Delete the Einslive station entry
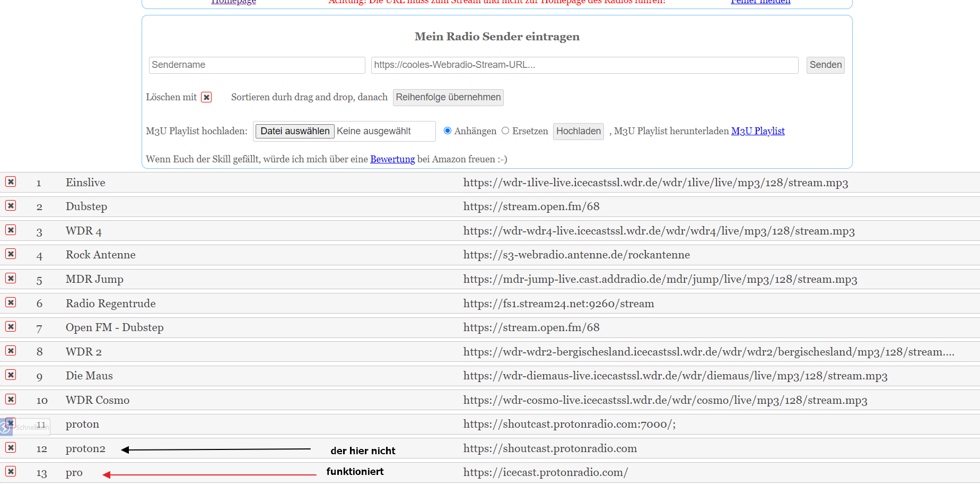Screen dimensions: 980x485 click(11, 181)
